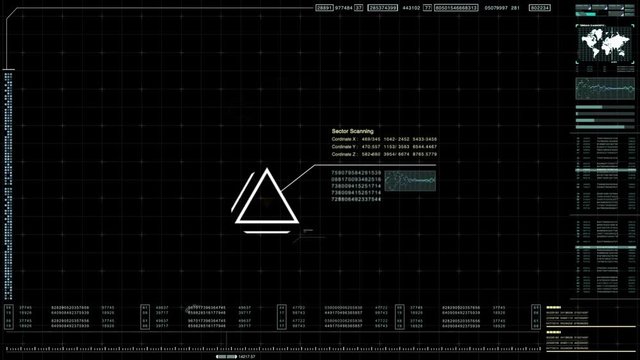Image resolution: width=640 pixels, height=360 pixels.
Task: Click the Sector Scanning heading
Action: click(x=352, y=131)
